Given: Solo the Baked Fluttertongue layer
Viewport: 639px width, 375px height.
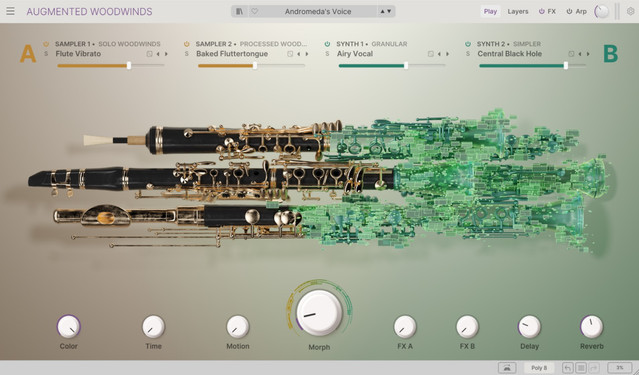Looking at the screenshot, I should pos(187,54).
